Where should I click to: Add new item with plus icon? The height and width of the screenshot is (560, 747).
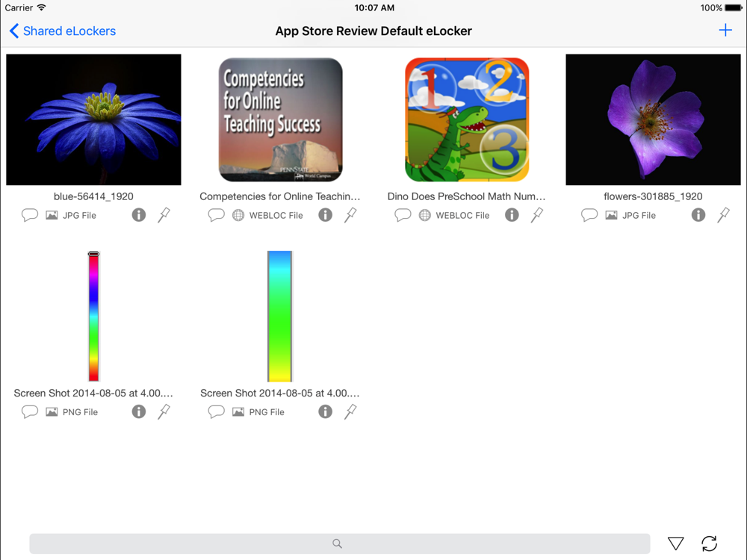point(725,31)
